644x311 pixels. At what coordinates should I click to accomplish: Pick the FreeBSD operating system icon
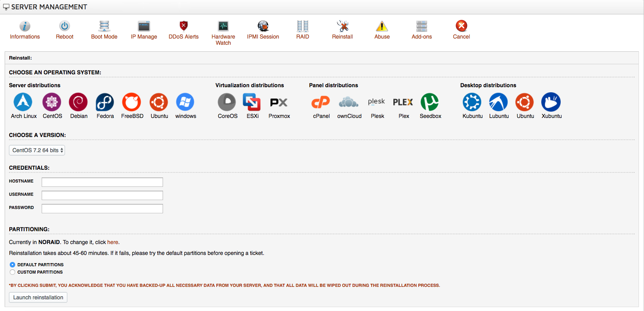tap(132, 102)
